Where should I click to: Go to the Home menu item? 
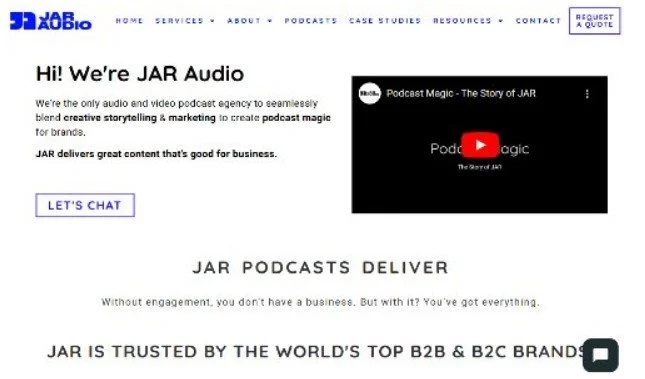pyautogui.click(x=129, y=21)
